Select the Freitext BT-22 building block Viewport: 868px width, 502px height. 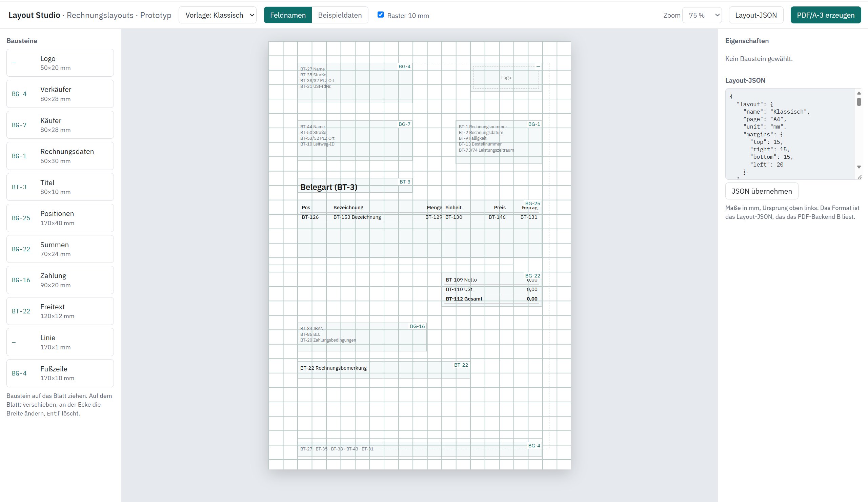pos(60,311)
